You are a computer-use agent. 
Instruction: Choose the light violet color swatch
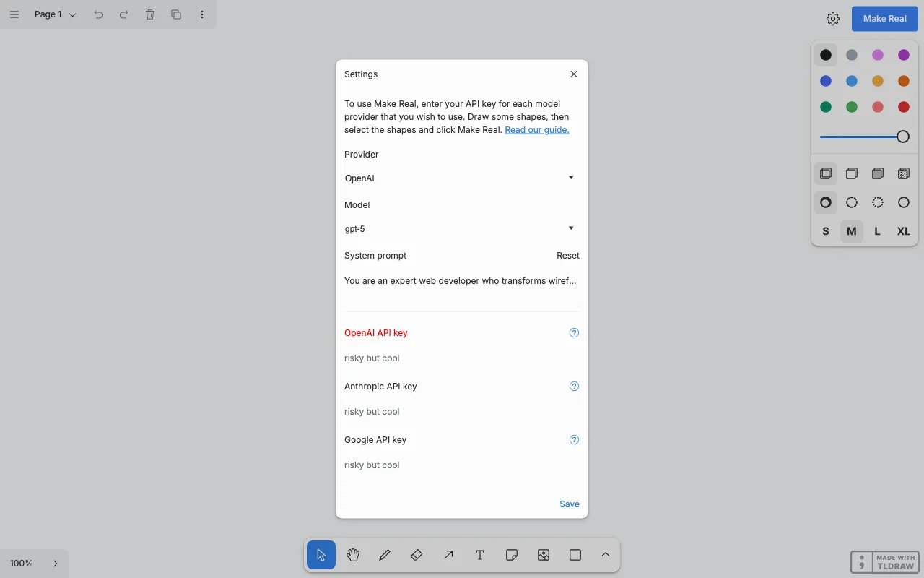tap(878, 55)
